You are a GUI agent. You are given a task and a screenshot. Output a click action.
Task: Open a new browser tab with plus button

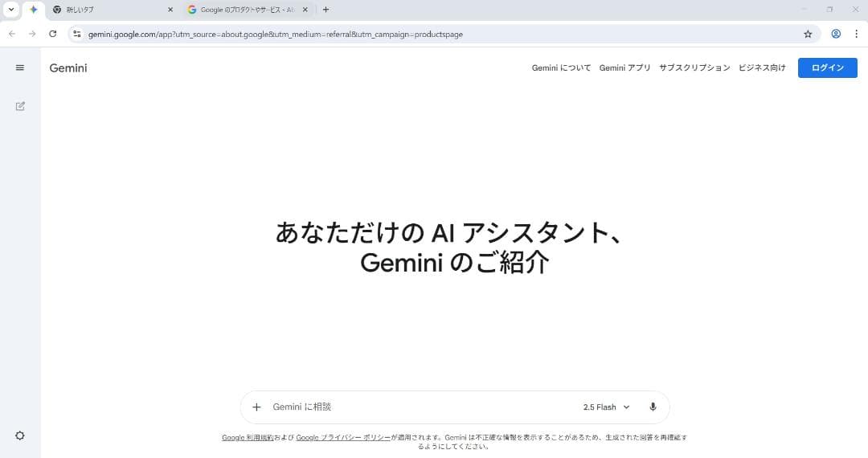point(326,10)
